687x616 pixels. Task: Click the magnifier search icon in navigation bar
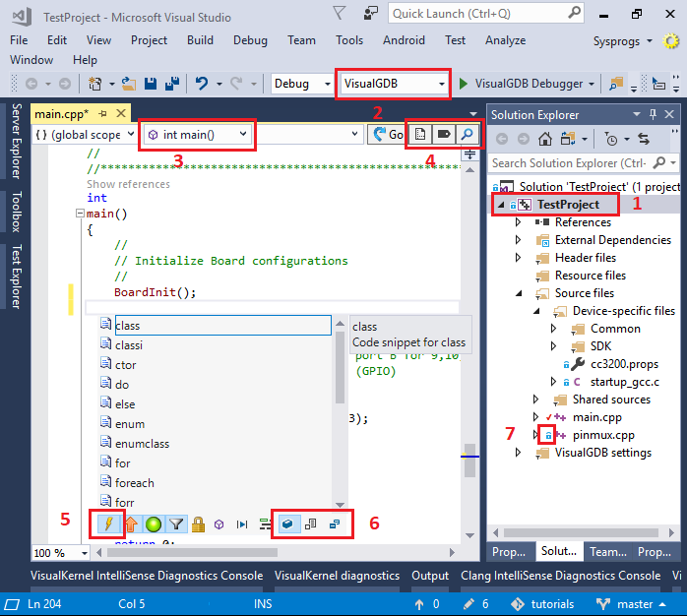(x=468, y=134)
